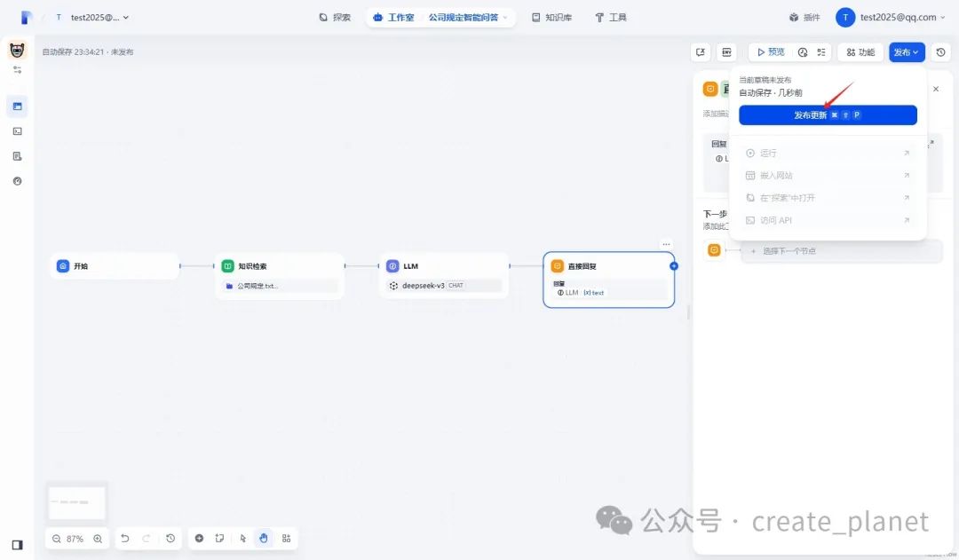This screenshot has height=560, width=959.
Task: Click the zoom in magnifier icon
Action: point(98,539)
